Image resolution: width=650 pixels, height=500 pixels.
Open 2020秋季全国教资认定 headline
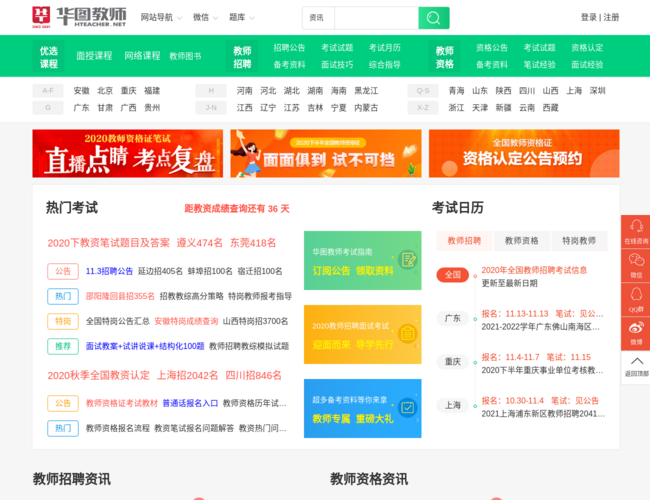pyautogui.click(x=99, y=376)
